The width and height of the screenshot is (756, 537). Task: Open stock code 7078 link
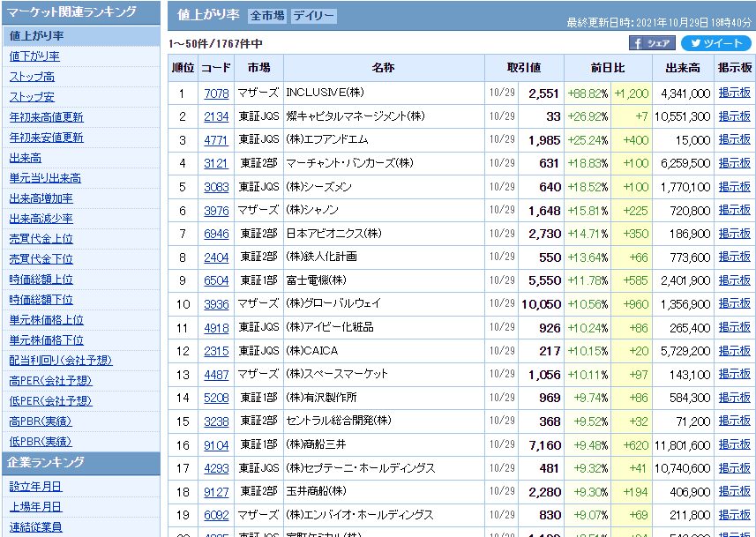coord(216,93)
